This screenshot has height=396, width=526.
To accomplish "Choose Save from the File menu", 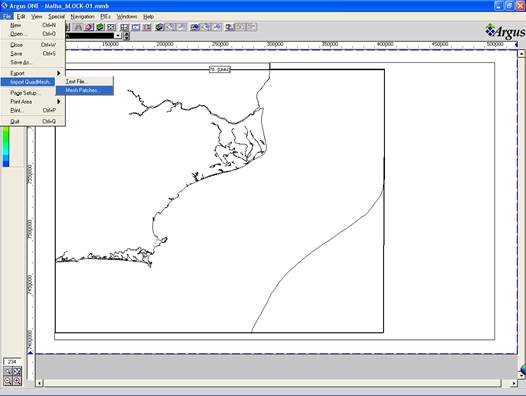I will (x=33, y=53).
